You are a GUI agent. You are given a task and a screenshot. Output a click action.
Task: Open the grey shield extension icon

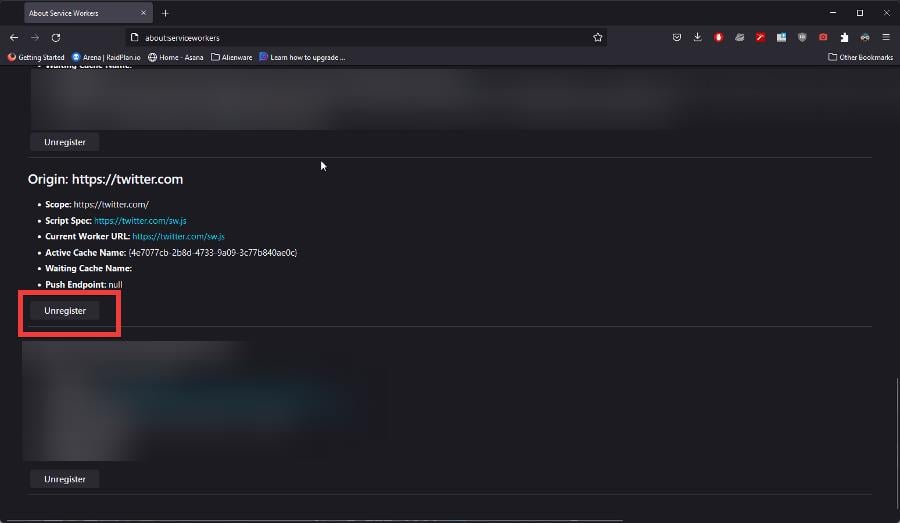pyautogui.click(x=802, y=37)
